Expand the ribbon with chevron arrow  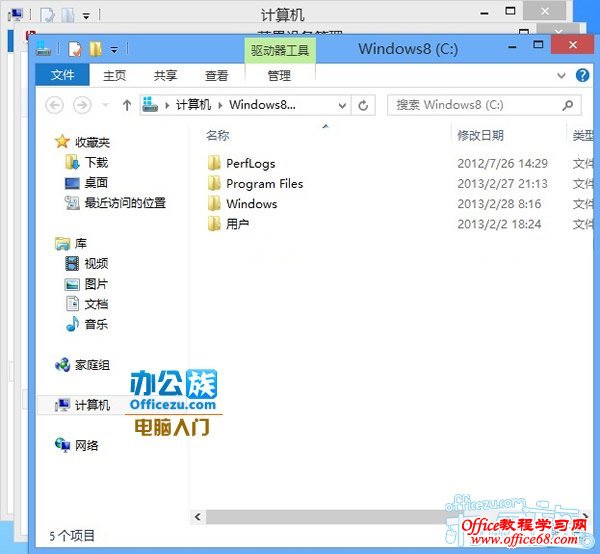pyautogui.click(x=561, y=75)
